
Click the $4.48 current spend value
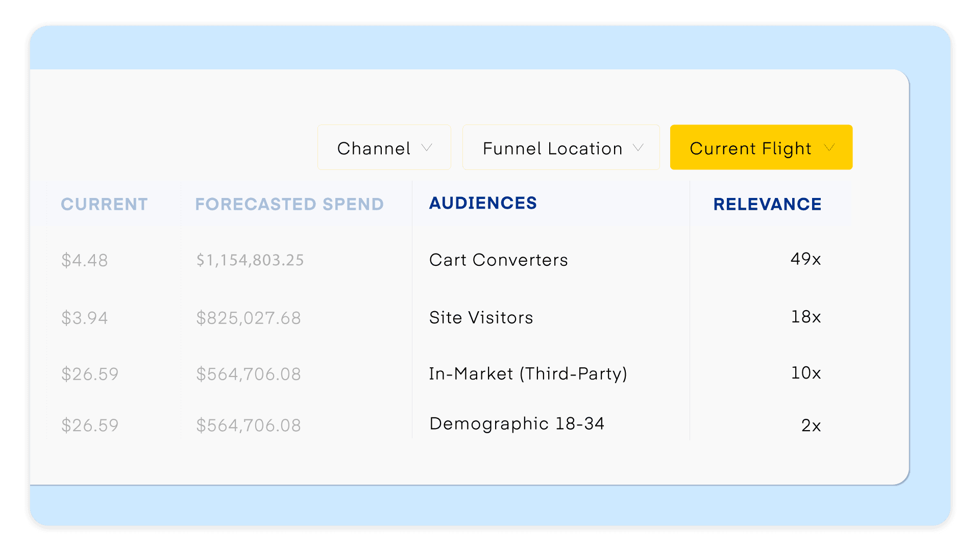tap(85, 260)
